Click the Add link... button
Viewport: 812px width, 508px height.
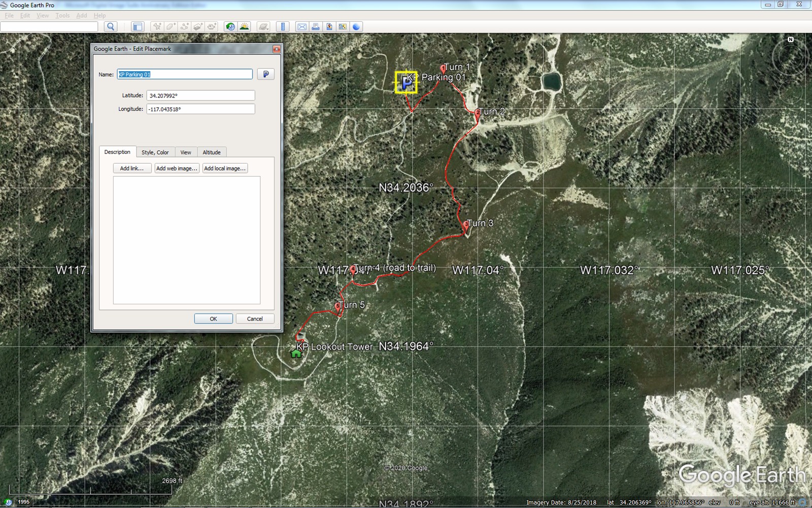coord(132,168)
